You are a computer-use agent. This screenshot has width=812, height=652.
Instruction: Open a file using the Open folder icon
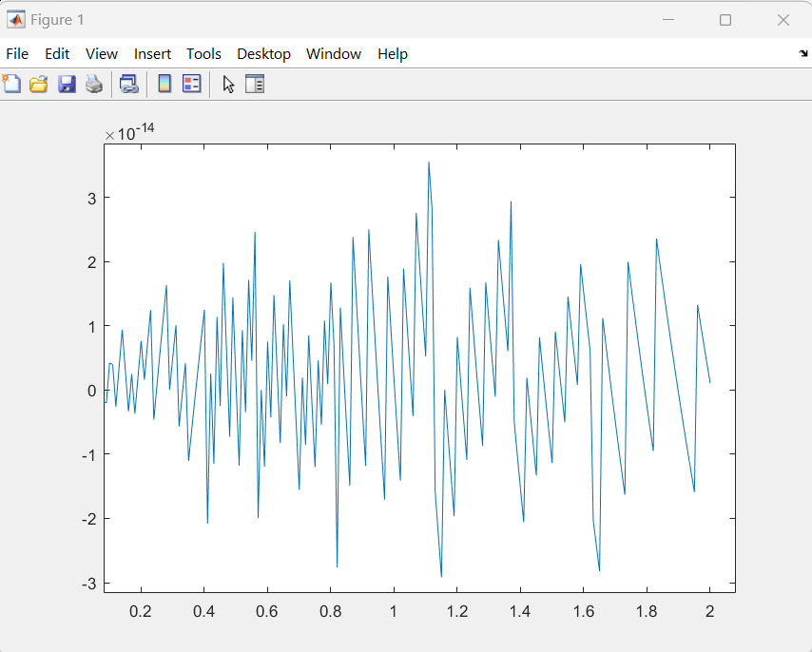coord(38,84)
